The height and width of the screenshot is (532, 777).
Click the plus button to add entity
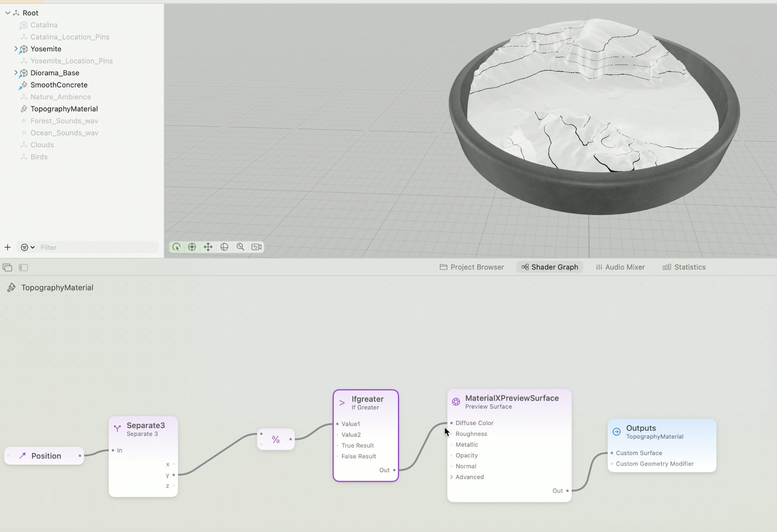(8, 247)
